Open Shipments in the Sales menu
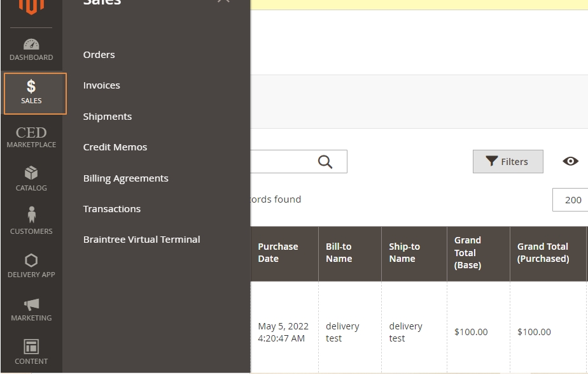Viewport: 588px width, 374px height. pyautogui.click(x=108, y=117)
